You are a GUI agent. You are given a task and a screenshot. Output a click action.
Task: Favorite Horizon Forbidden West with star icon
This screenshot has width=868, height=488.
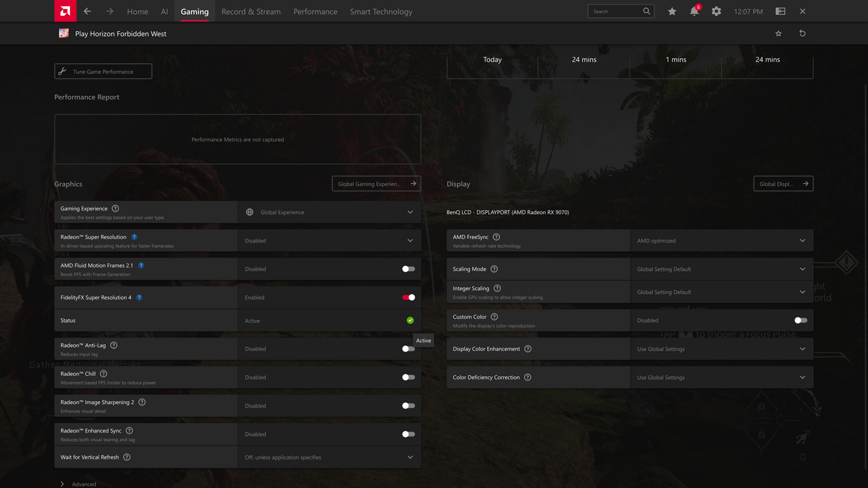[x=778, y=34]
